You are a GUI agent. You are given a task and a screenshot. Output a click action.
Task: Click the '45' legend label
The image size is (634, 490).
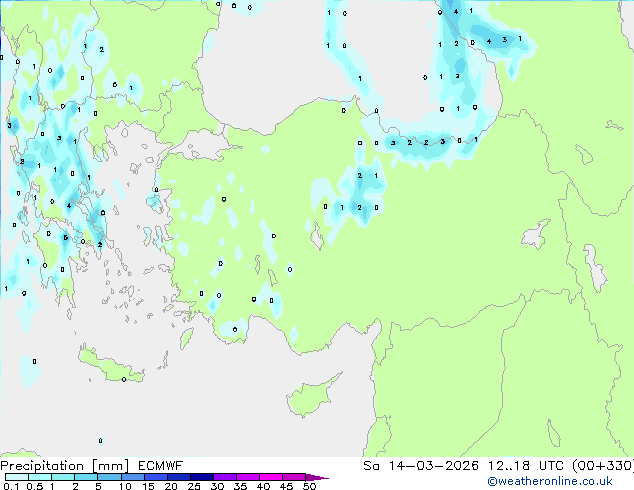[x=287, y=486]
